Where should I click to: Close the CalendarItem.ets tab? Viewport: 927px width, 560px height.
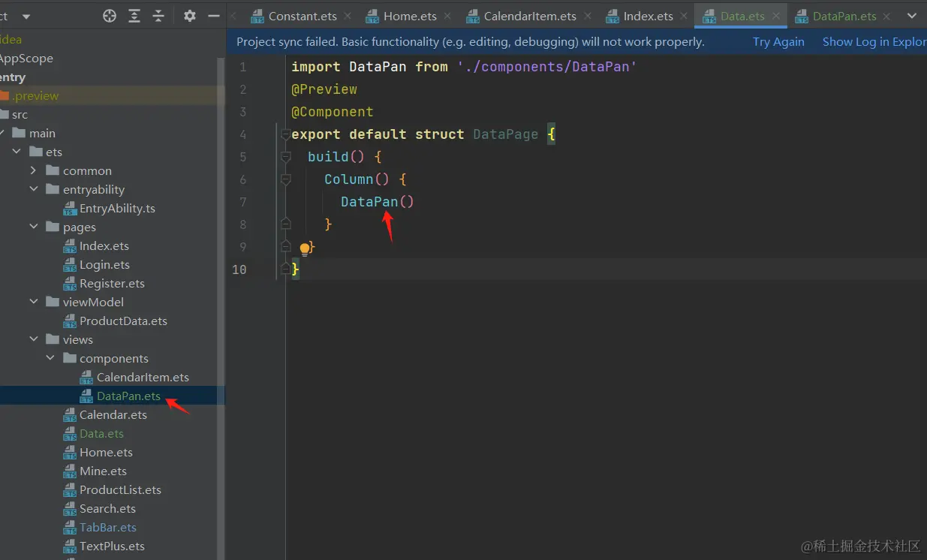click(588, 16)
